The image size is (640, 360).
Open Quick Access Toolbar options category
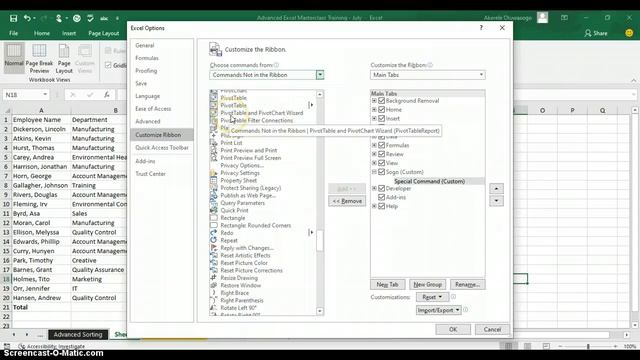[162, 148]
